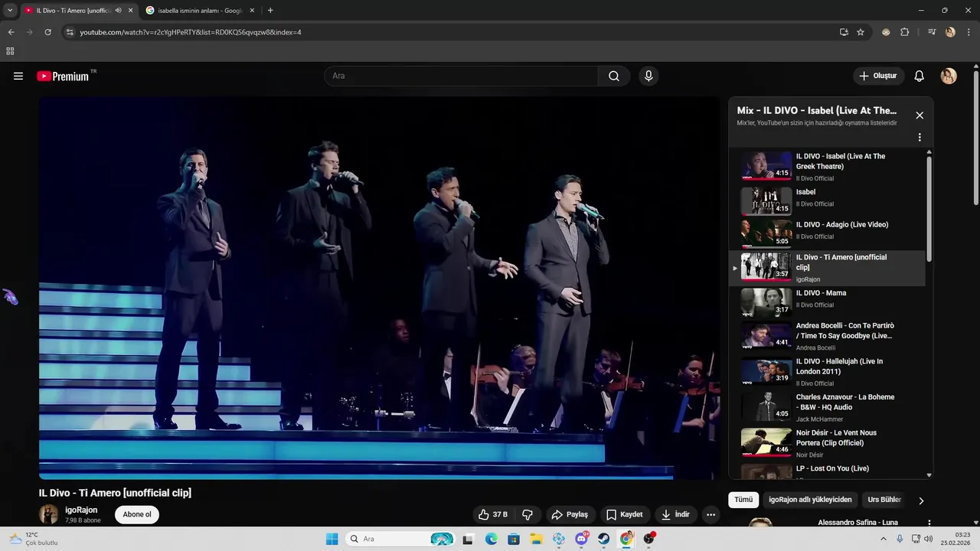
Task: Download video with İndir button
Action: tap(676, 514)
